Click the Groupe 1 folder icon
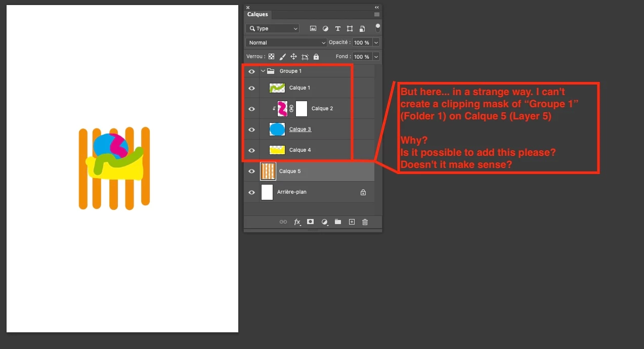644x349 pixels. (271, 71)
